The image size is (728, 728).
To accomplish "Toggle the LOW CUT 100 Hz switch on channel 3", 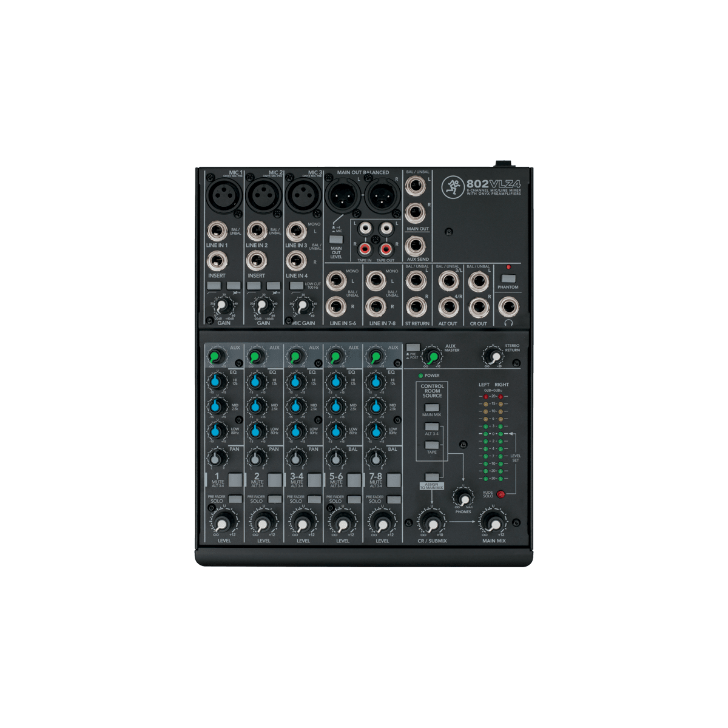I will [295, 285].
